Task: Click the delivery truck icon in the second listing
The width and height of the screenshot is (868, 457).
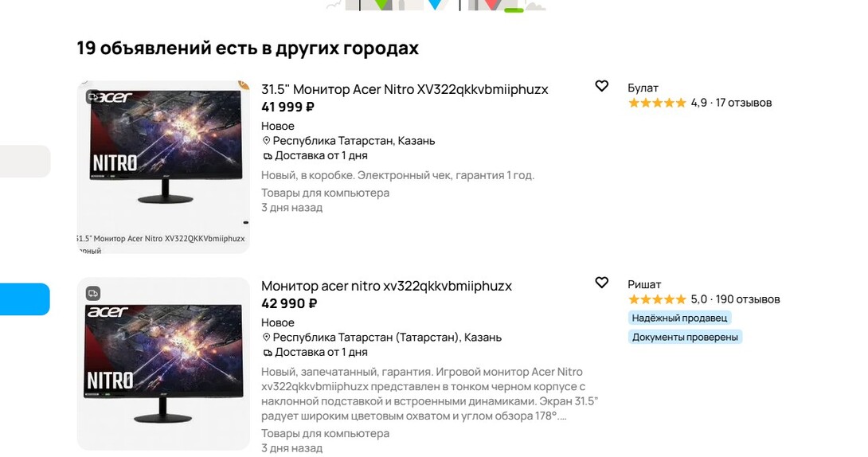Action: [x=267, y=352]
